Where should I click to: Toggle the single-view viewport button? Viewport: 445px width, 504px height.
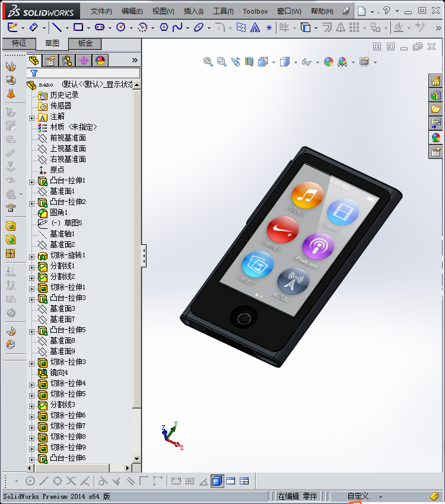tap(231, 481)
